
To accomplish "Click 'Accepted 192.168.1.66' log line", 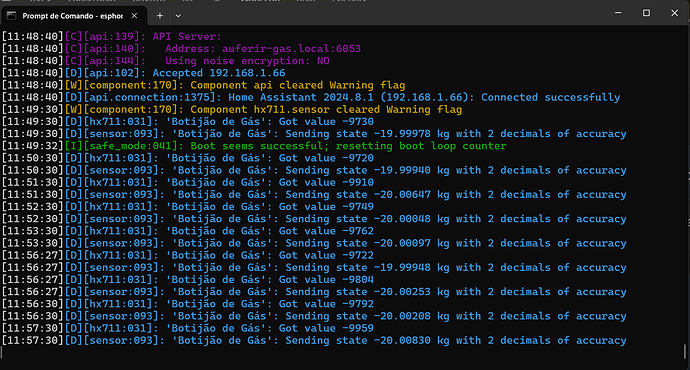I will pos(143,73).
